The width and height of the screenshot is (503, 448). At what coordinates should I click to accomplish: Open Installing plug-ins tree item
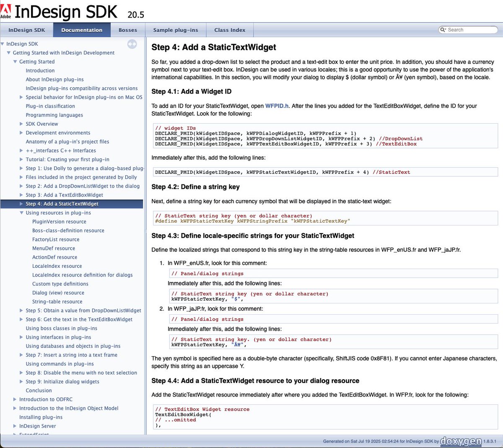tap(41, 417)
